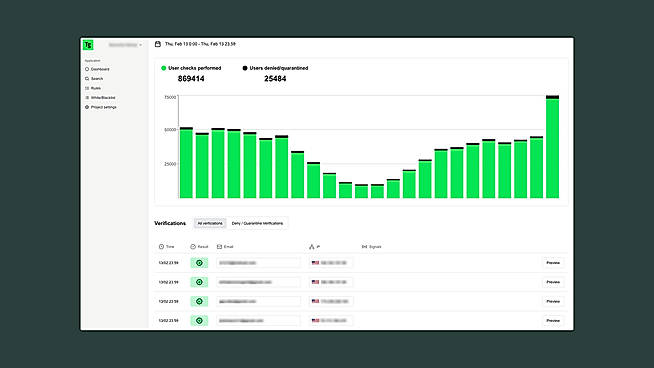The height and width of the screenshot is (368, 654).
Task: Click Preview button in first verification row
Action: point(553,263)
